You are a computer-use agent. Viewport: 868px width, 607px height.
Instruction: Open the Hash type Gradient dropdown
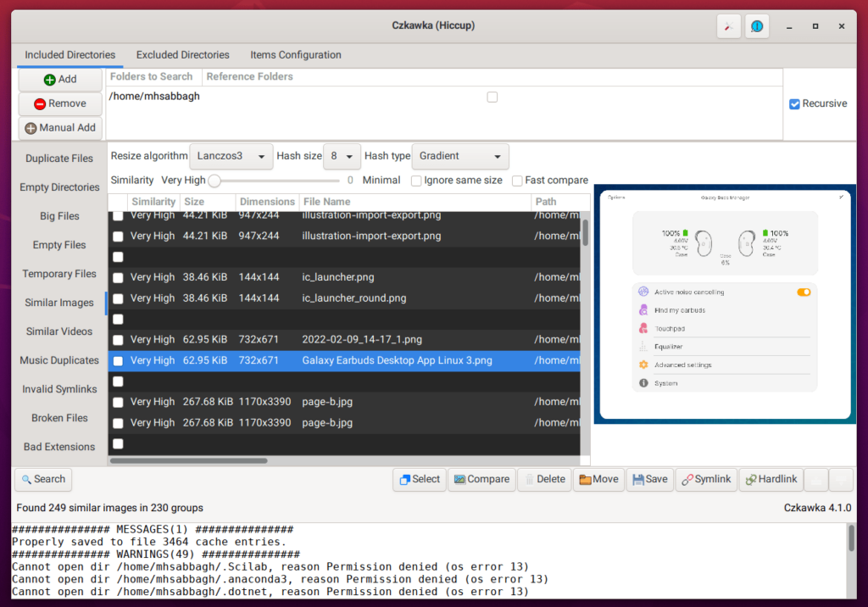460,156
